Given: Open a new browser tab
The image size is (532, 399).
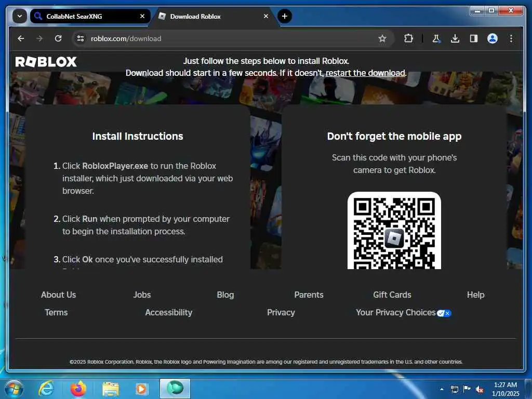Looking at the screenshot, I should click(x=285, y=16).
